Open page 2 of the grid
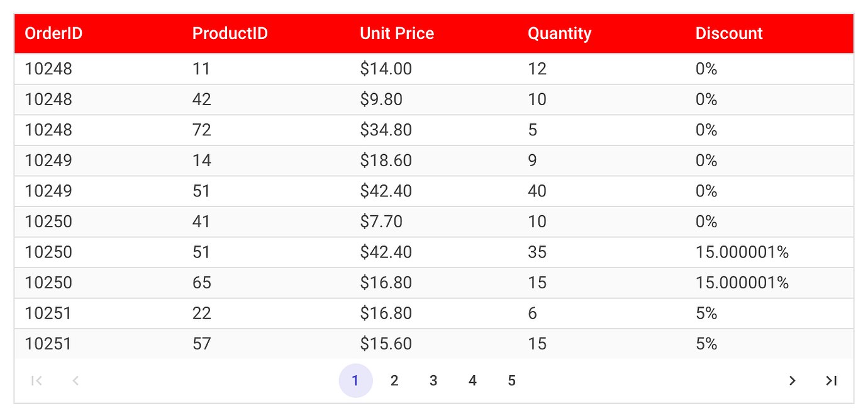Screen dimensions: 868x413 point(394,380)
